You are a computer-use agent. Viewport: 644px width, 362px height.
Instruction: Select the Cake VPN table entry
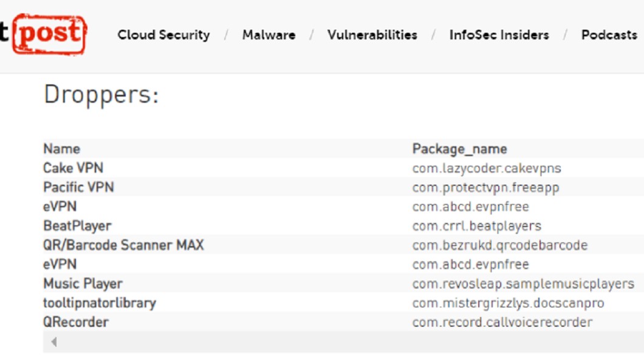point(73,168)
